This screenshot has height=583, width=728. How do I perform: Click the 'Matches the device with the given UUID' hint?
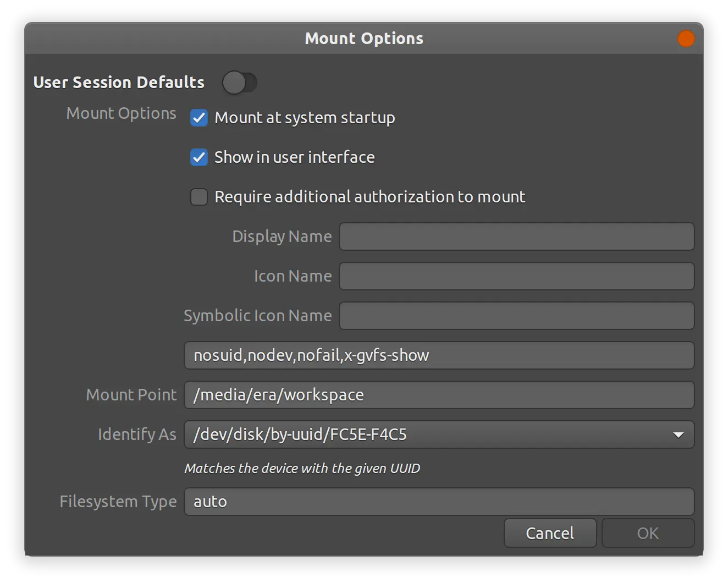[x=302, y=469]
